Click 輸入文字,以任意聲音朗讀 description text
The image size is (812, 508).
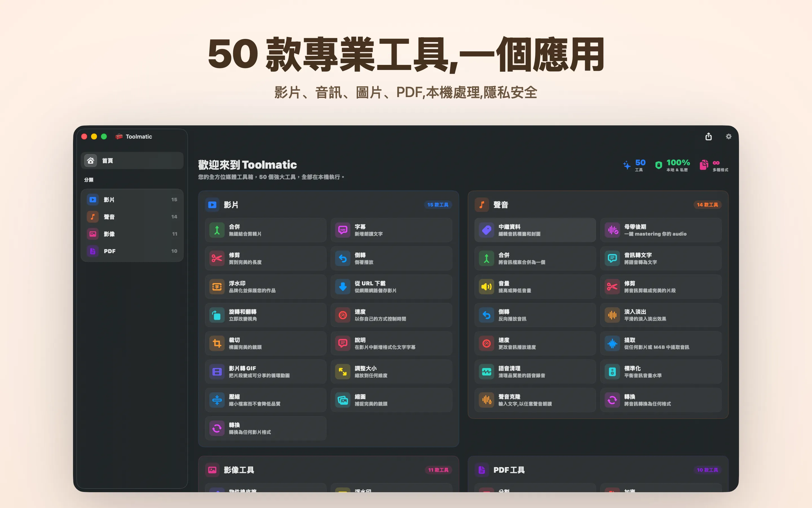pyautogui.click(x=525, y=404)
